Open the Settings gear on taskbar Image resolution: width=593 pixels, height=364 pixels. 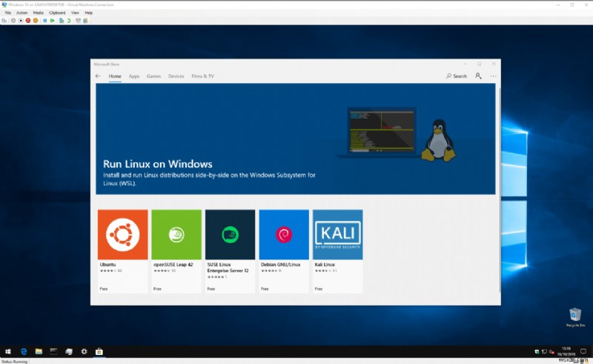(84, 351)
